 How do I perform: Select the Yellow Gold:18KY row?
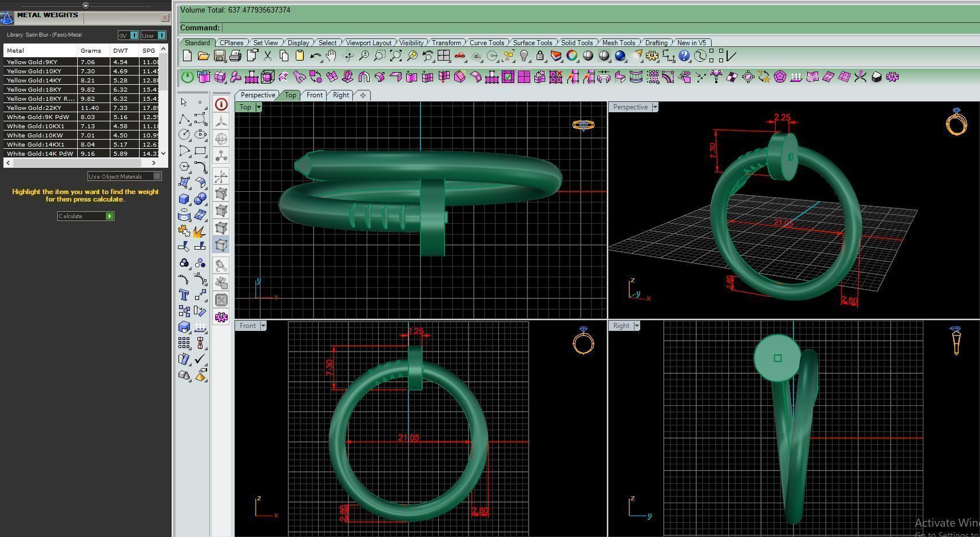[x=82, y=89]
